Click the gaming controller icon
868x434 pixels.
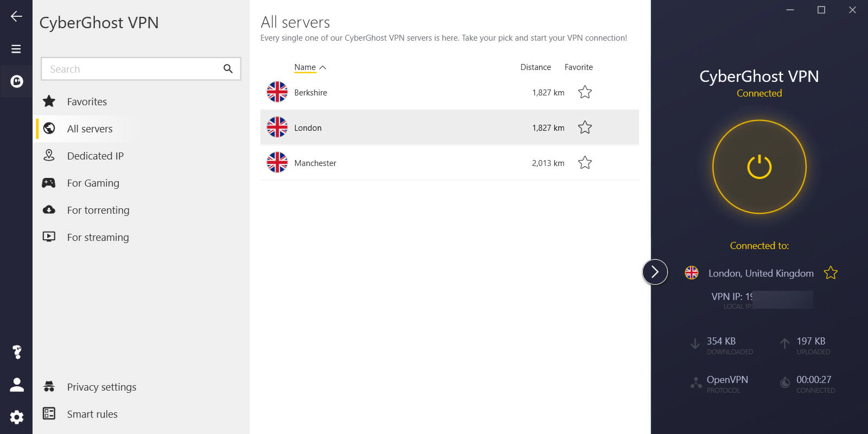[49, 183]
